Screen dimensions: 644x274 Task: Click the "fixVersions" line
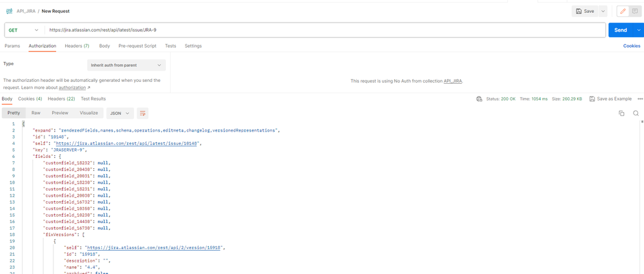pos(64,235)
